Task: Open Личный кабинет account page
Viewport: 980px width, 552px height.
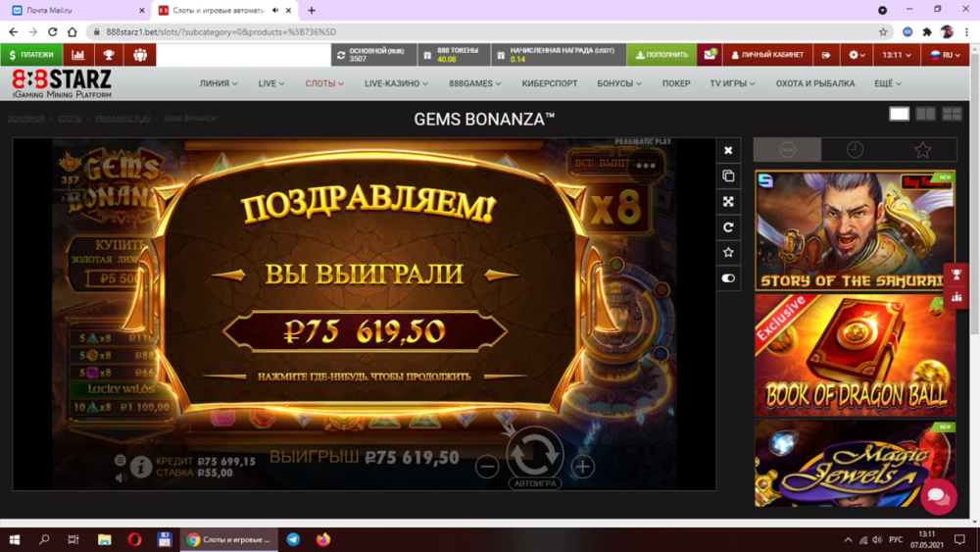Action: coord(767,55)
